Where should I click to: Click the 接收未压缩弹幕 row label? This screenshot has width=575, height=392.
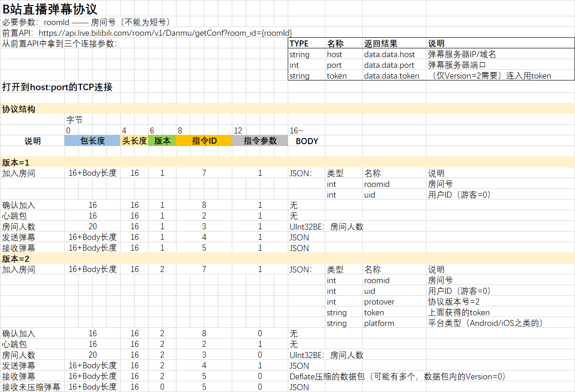coord(31,387)
